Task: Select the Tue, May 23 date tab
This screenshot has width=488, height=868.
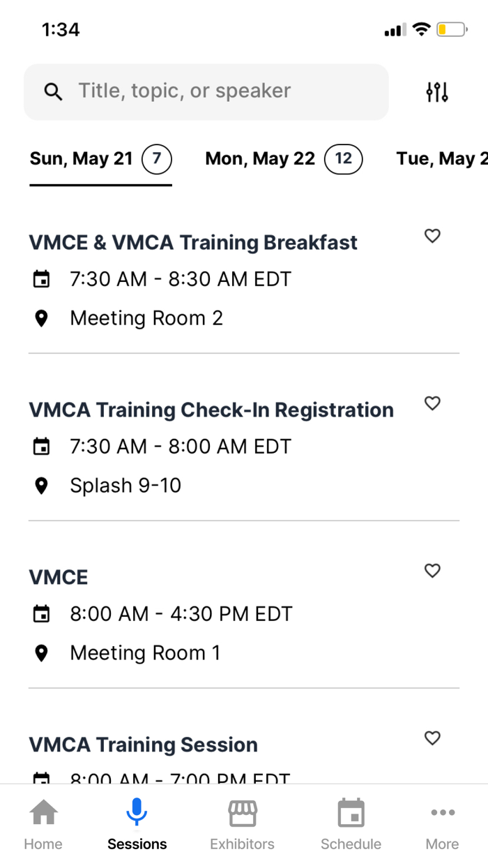Action: [446, 158]
